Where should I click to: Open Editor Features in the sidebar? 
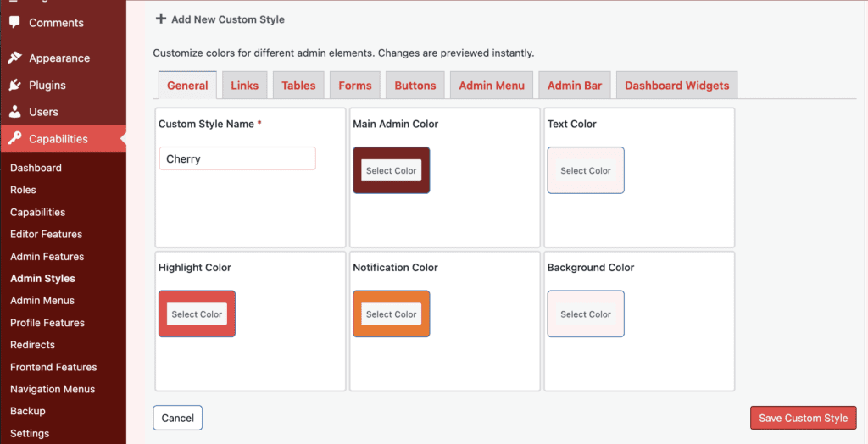tap(46, 234)
